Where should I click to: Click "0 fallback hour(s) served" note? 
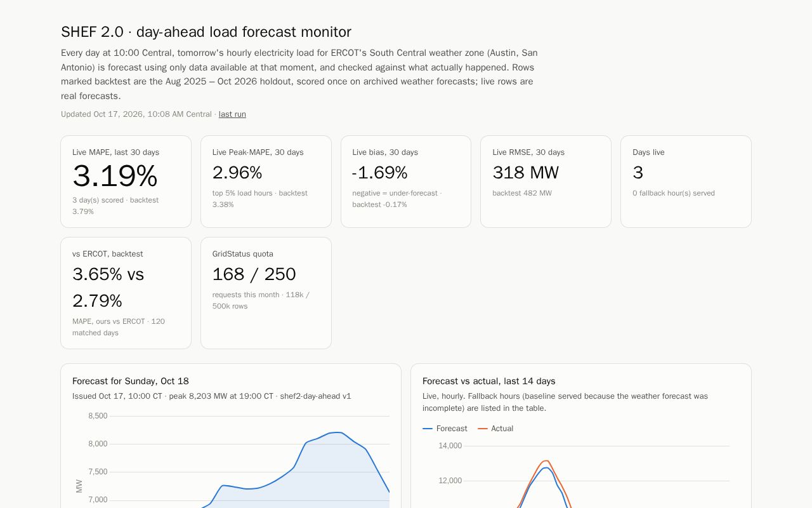(674, 193)
